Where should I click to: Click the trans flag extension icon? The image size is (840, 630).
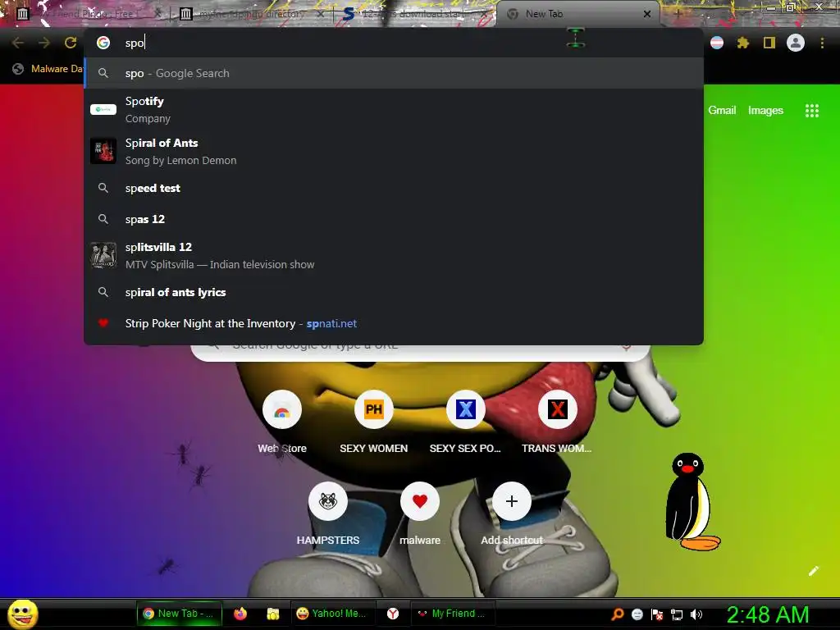[x=717, y=43]
